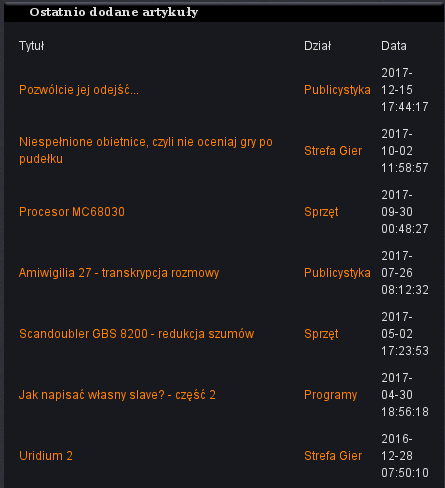Click the 'Tytuł' column header
Image resolution: width=445 pixels, height=488 pixels.
coord(31,46)
